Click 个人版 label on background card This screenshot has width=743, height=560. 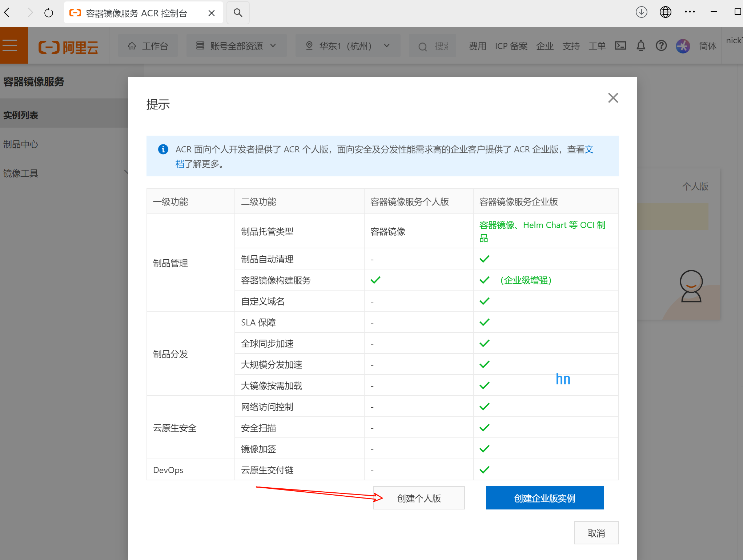click(x=695, y=187)
